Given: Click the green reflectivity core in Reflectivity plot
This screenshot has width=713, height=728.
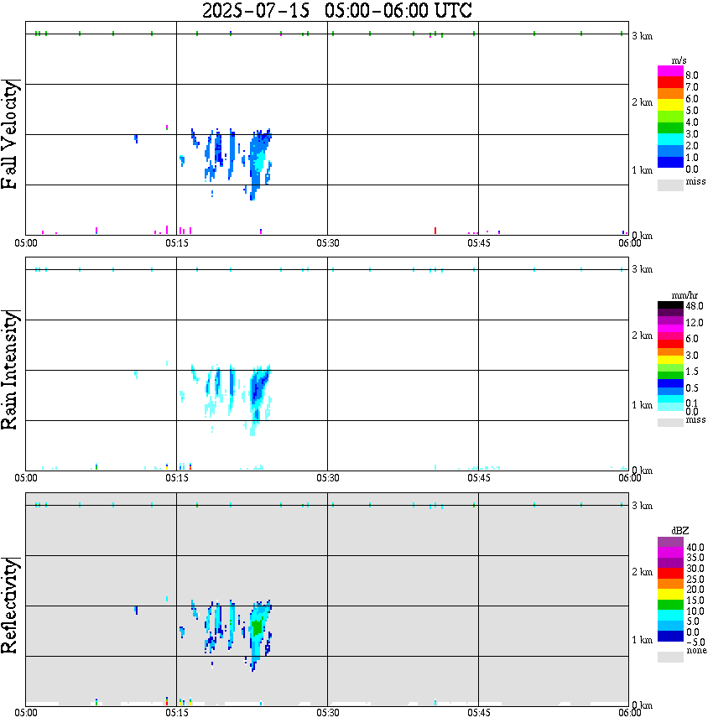Looking at the screenshot, I should coord(257,627).
